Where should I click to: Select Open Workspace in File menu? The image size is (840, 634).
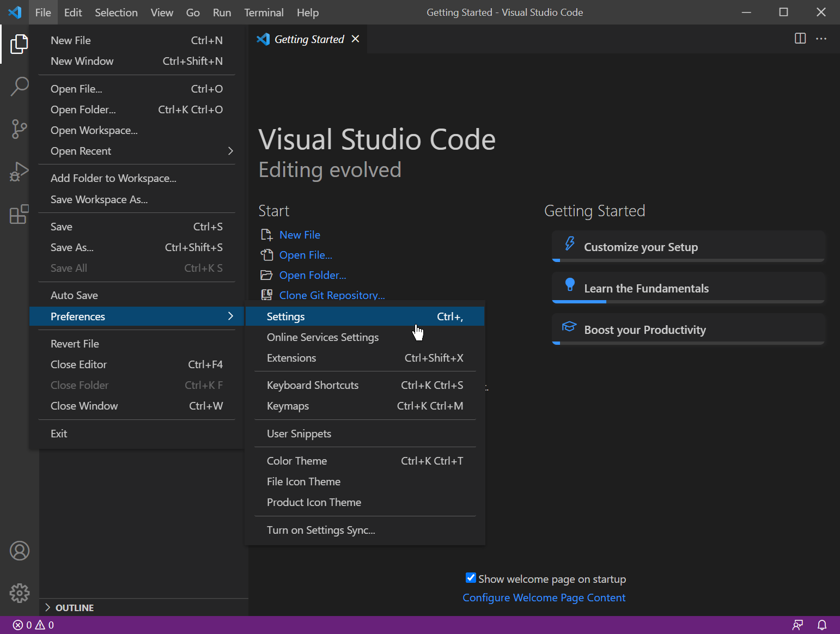(x=136, y=130)
